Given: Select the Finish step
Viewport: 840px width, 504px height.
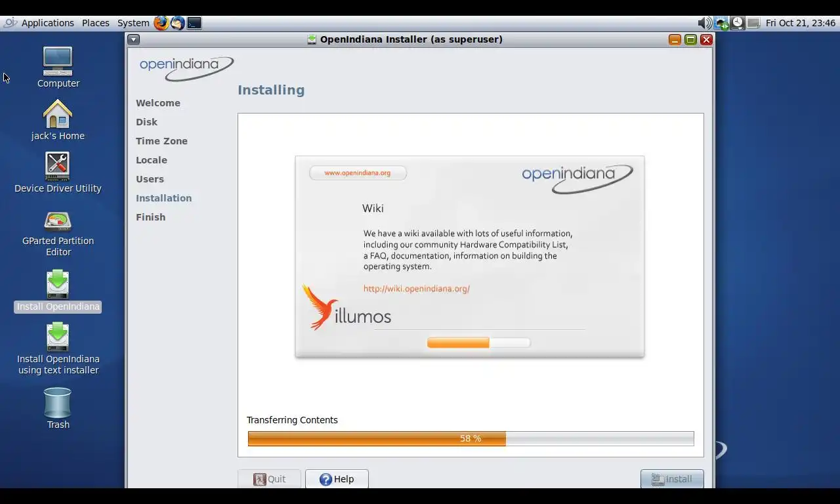Looking at the screenshot, I should pyautogui.click(x=150, y=217).
